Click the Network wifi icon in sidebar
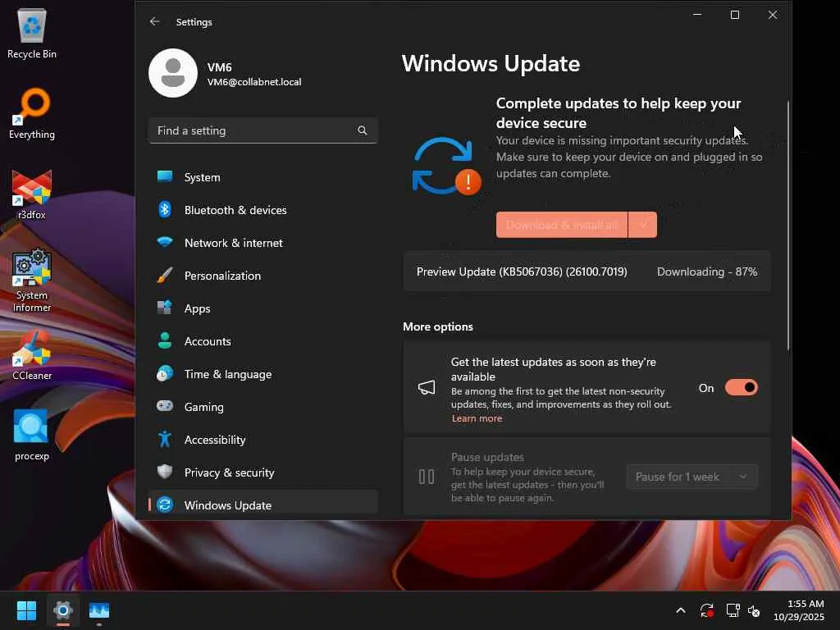Image resolution: width=840 pixels, height=630 pixels. [x=164, y=242]
